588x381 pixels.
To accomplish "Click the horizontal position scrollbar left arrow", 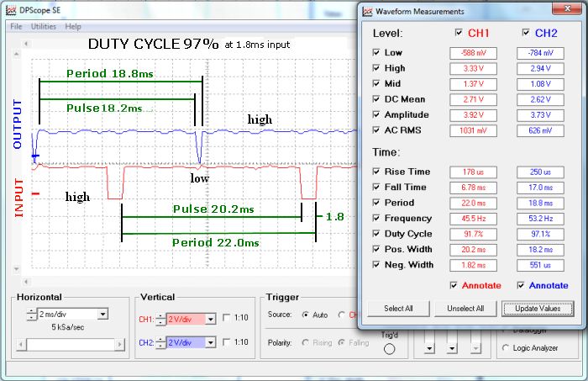I will (22, 344).
